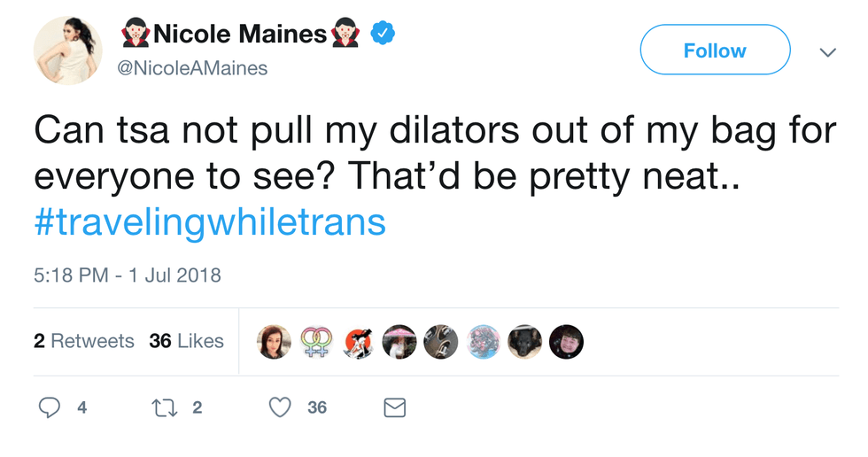This screenshot has width=868, height=457.
Task: Open the black dog liker avatar
Action: [524, 341]
